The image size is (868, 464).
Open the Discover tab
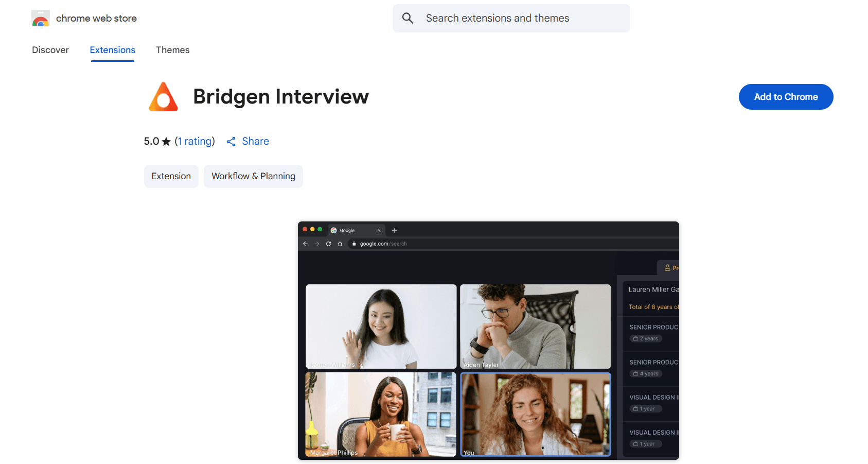click(50, 50)
